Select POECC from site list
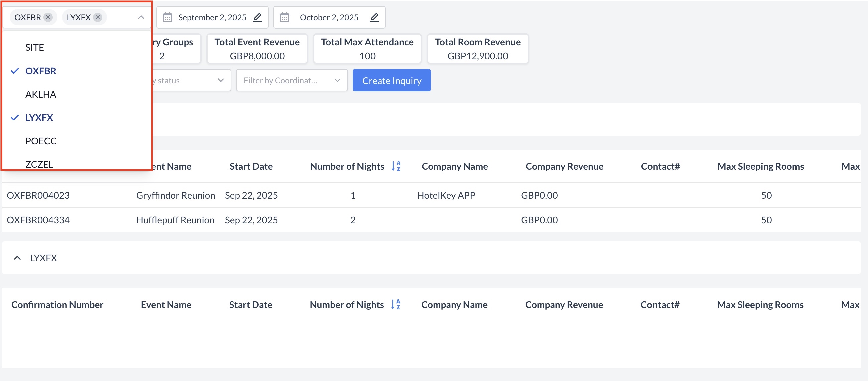 [x=41, y=141]
